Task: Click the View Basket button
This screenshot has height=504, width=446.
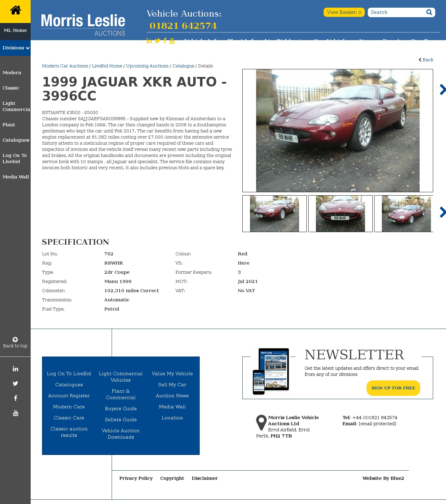Action: tap(344, 12)
